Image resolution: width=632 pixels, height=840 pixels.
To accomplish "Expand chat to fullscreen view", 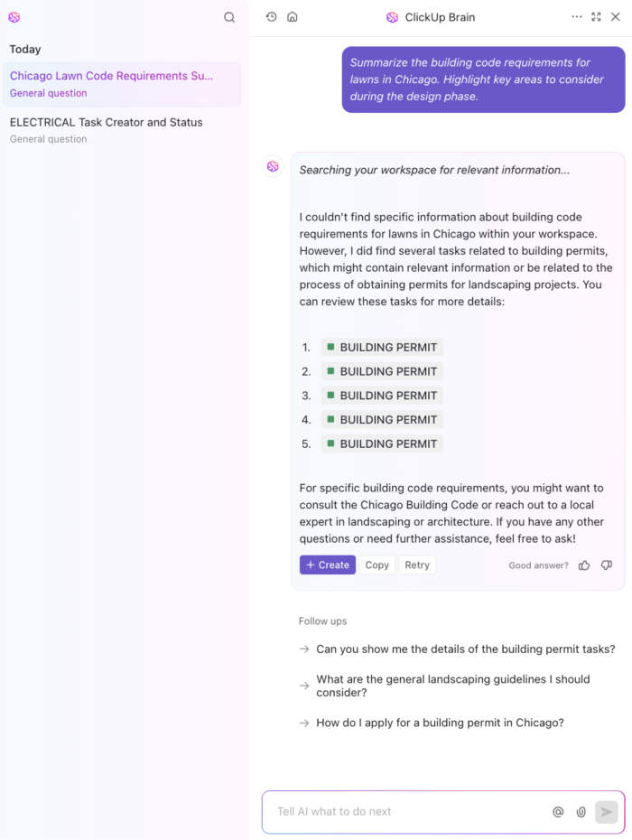I will (597, 16).
